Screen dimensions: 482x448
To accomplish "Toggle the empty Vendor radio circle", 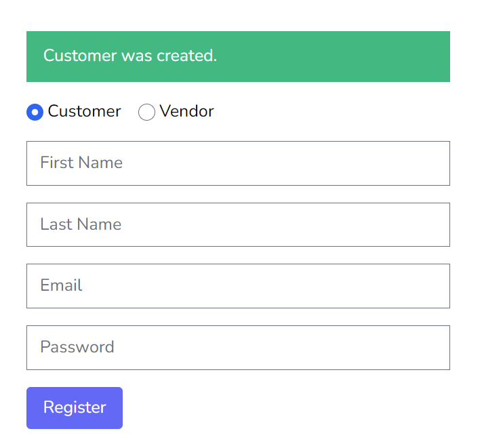I will coord(146,112).
